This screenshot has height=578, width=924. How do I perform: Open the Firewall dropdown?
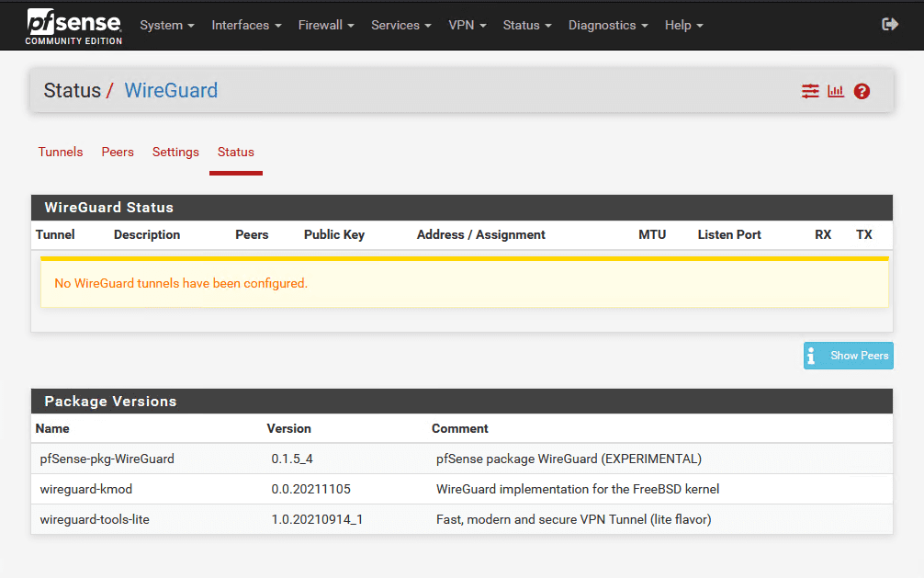tap(326, 26)
